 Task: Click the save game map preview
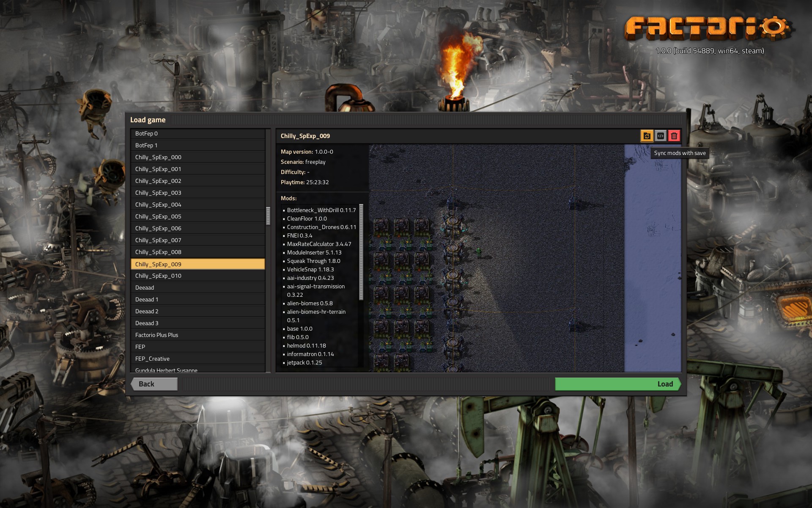coord(525,258)
